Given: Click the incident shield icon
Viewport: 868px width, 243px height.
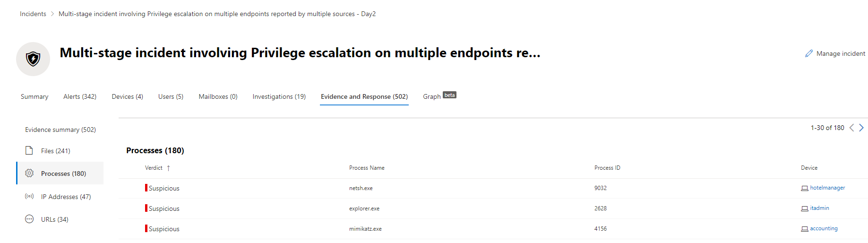Looking at the screenshot, I should 33,59.
